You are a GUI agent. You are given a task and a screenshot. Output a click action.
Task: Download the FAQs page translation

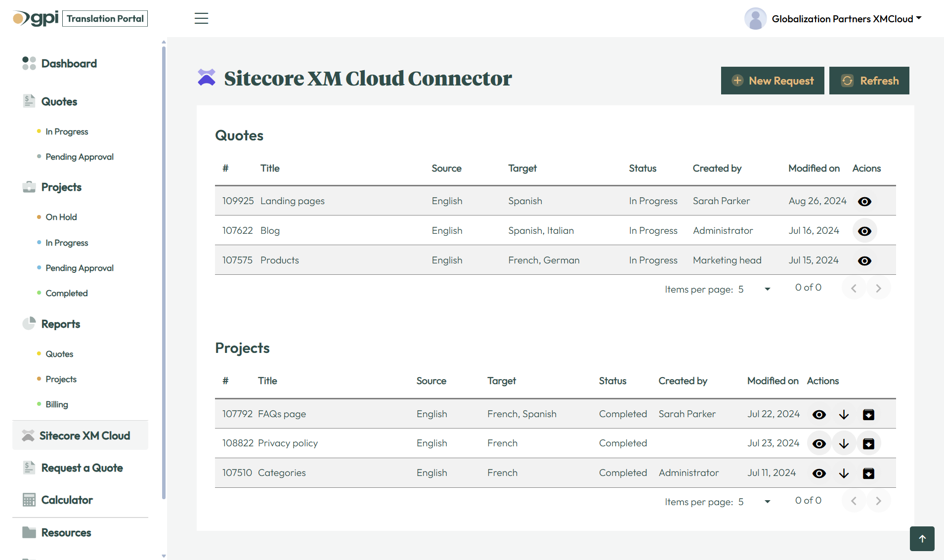click(x=844, y=414)
